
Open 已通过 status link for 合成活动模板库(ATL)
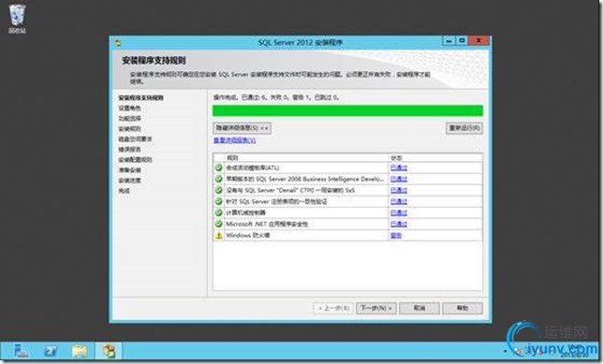pyautogui.click(x=399, y=167)
